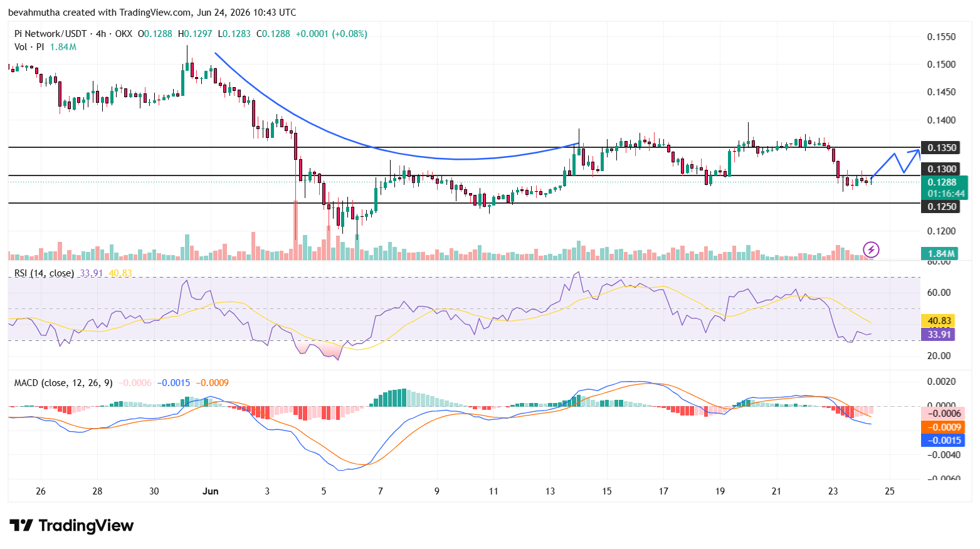
Task: Click the pink '-0.0006' MACD axis label
Action: (944, 414)
